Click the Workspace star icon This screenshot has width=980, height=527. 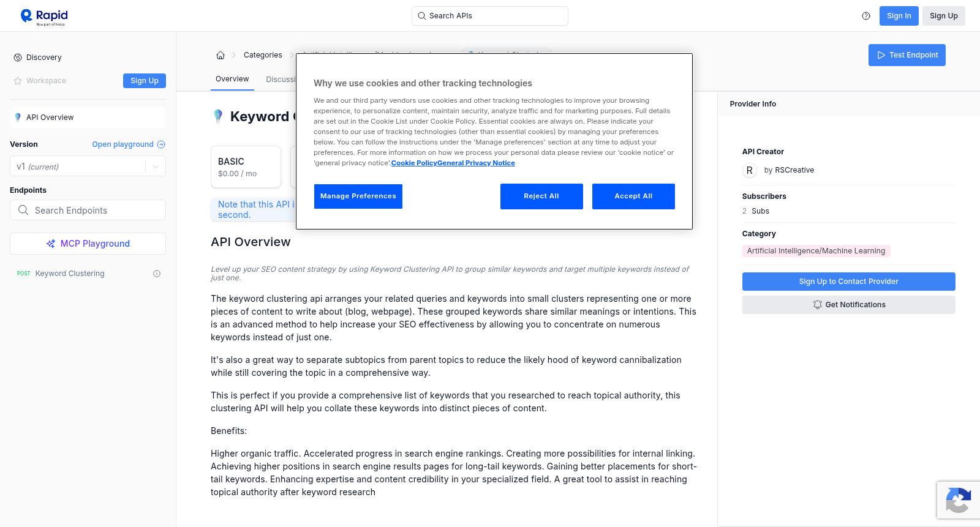click(x=18, y=81)
